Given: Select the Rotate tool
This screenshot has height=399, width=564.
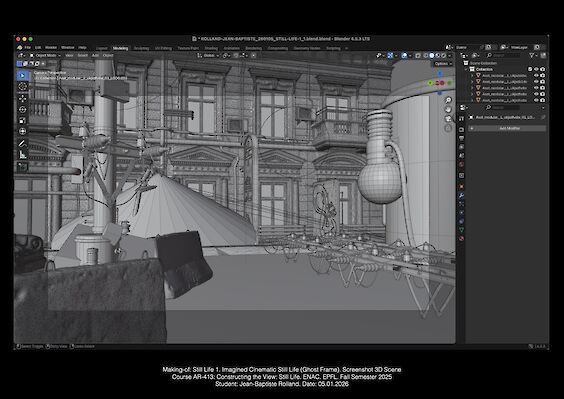Looking at the screenshot, I should [22, 109].
